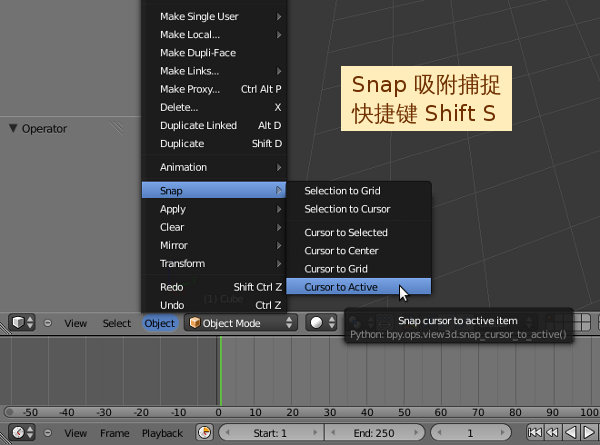Choose Undo from the Object menu
This screenshot has height=445, width=600.
(214, 305)
